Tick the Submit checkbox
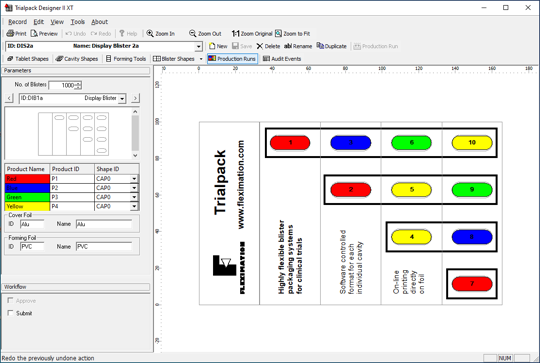This screenshot has height=363, width=540. [10, 313]
